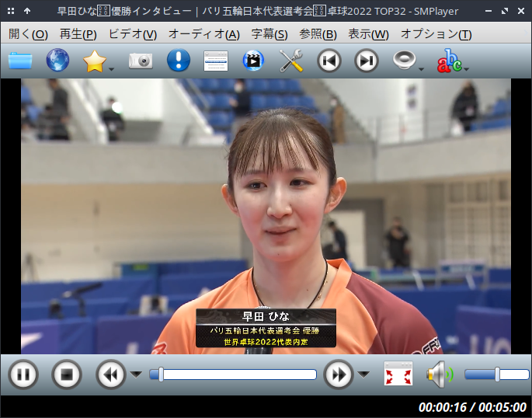The image size is (532, 418).
Task: Minimize the SMPlayer window
Action: click(489, 11)
